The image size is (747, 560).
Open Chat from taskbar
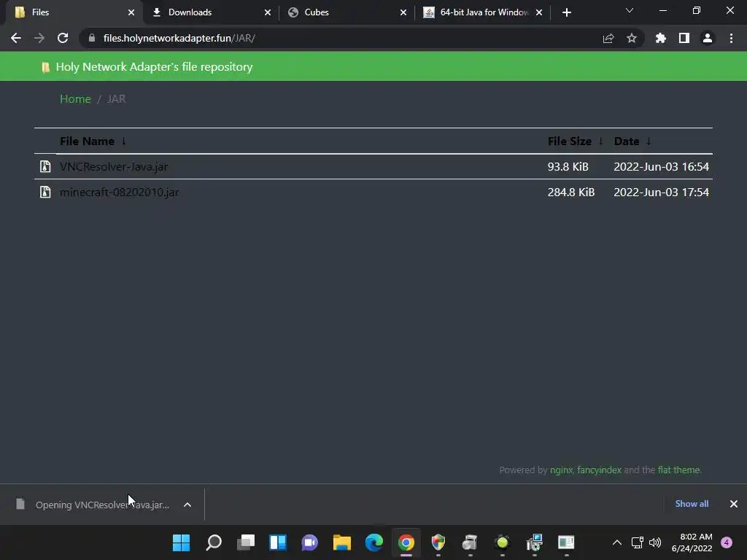[309, 542]
